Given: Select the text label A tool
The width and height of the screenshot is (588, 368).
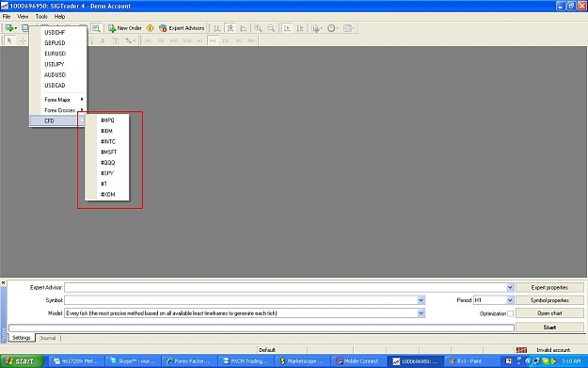Looking at the screenshot, I should pos(103,40).
